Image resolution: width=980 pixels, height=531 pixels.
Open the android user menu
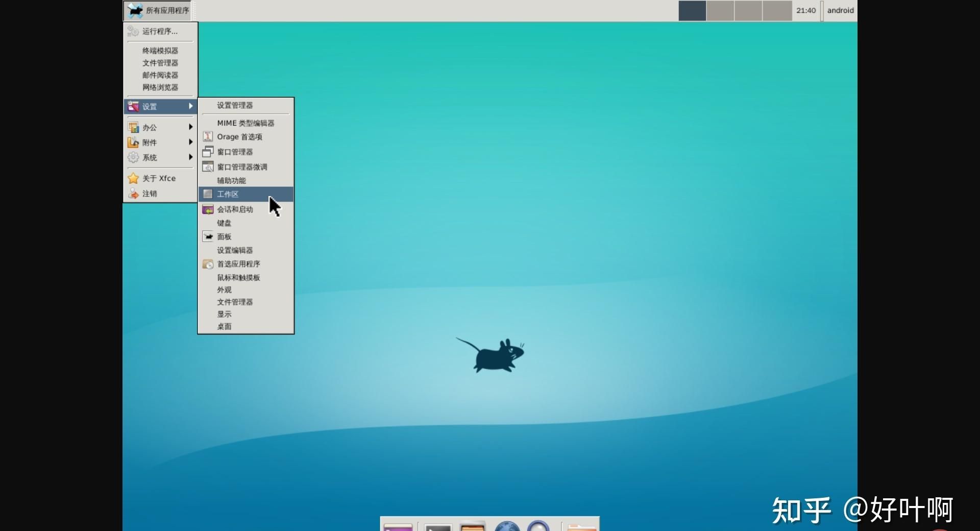(840, 10)
